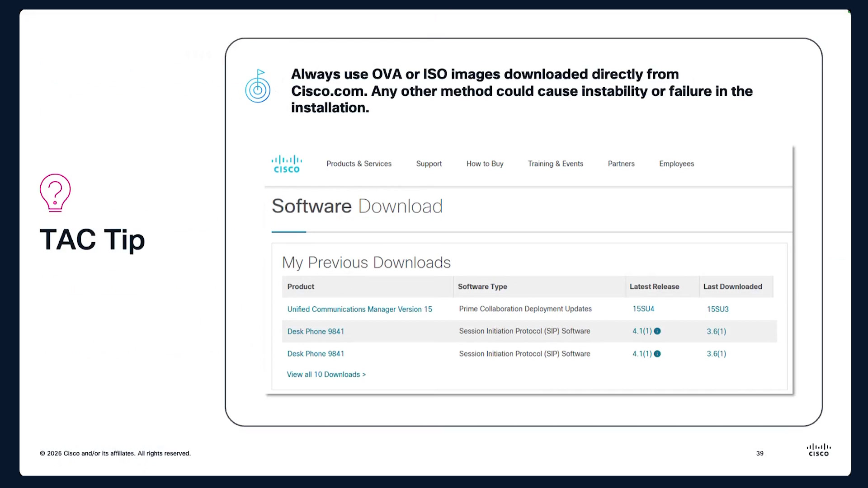The width and height of the screenshot is (868, 488).
Task: Click SIP Software cell in last row
Action: [x=524, y=354]
